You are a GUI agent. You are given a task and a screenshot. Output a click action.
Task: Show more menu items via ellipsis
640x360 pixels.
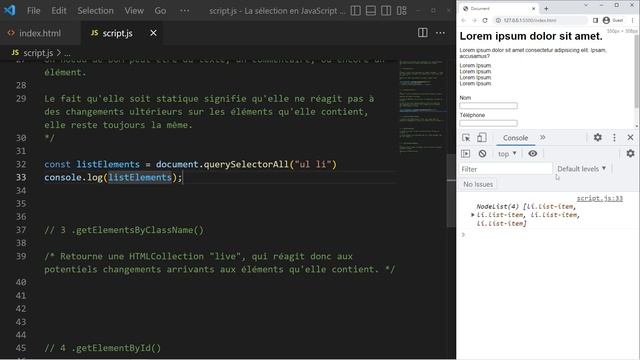pyautogui.click(x=184, y=11)
